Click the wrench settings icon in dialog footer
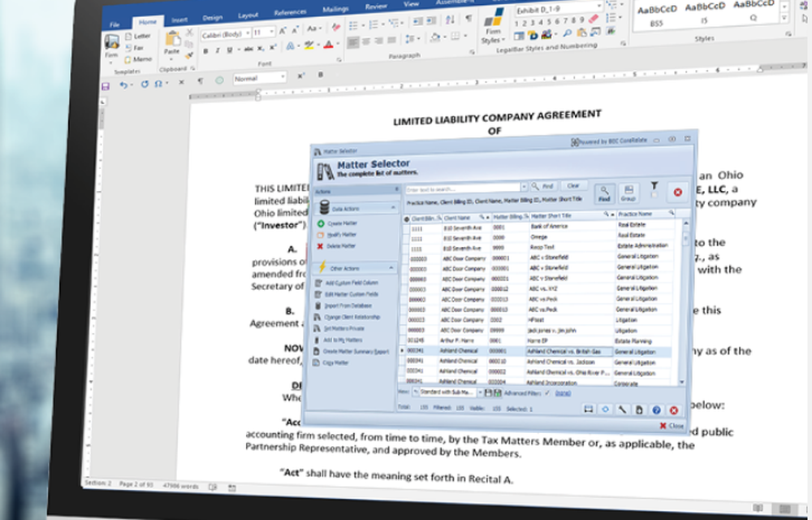Screen dimensions: 812x520 point(622,409)
